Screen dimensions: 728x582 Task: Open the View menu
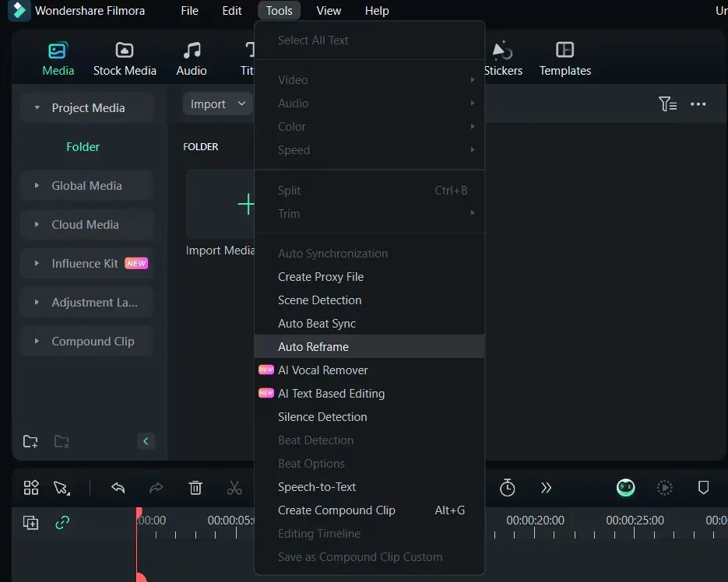[x=329, y=10]
